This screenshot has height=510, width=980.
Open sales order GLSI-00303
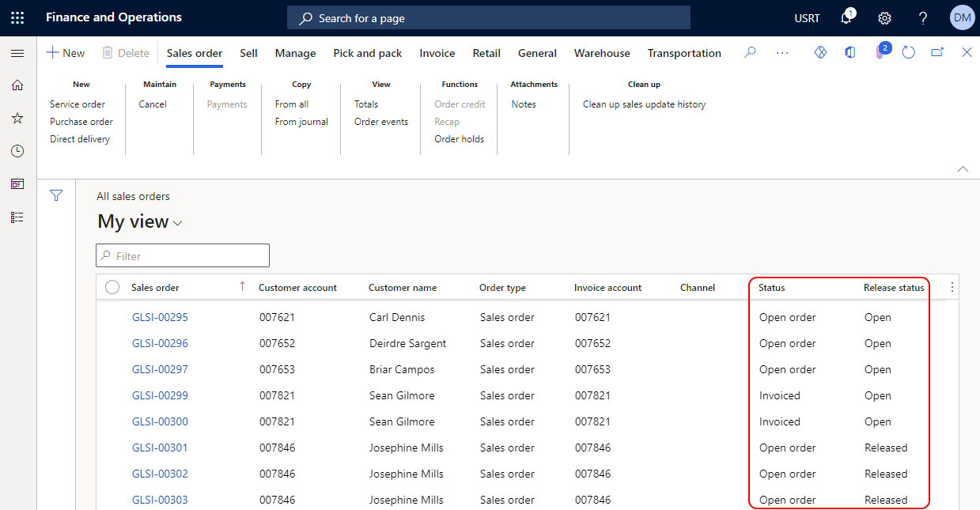tap(160, 500)
